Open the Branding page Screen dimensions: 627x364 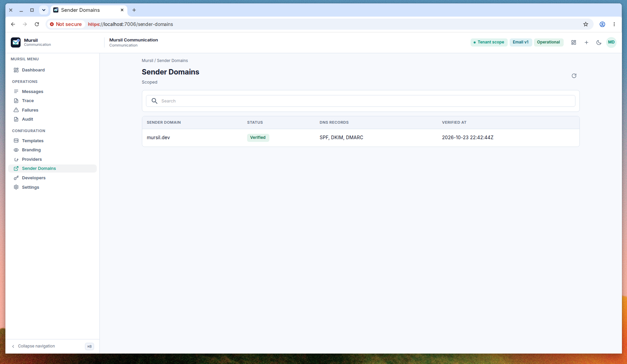pyautogui.click(x=52, y=150)
